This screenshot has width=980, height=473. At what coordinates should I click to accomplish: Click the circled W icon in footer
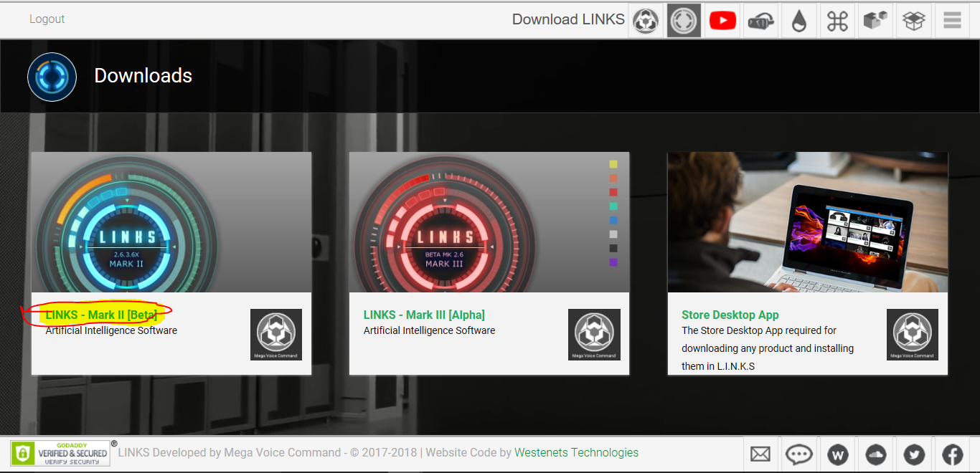tap(837, 454)
